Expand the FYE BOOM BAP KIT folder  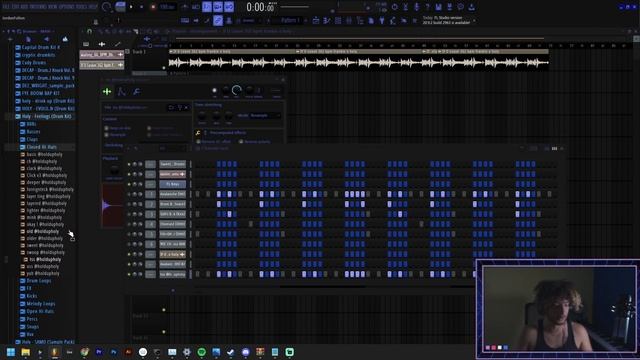point(37,93)
